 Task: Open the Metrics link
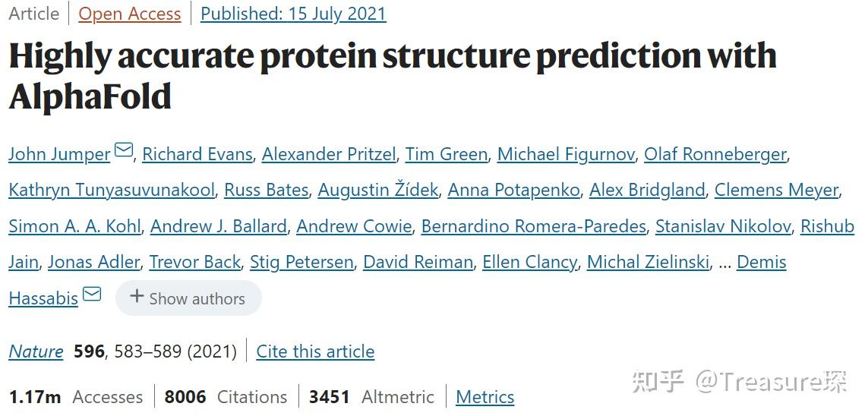click(485, 397)
